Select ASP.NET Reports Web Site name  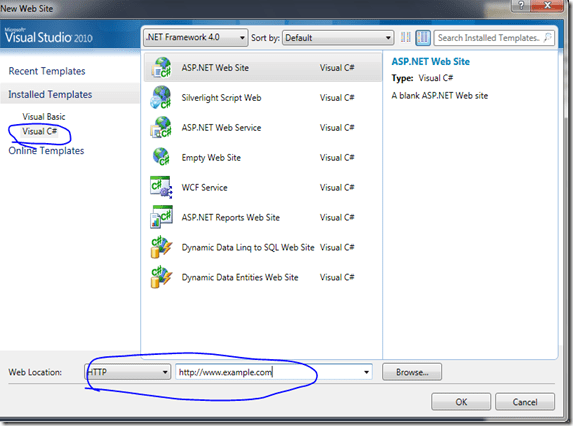tap(231, 217)
